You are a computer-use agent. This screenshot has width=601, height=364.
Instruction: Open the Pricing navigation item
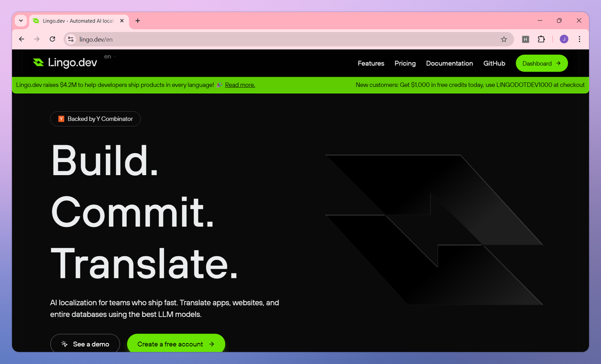[x=405, y=63]
